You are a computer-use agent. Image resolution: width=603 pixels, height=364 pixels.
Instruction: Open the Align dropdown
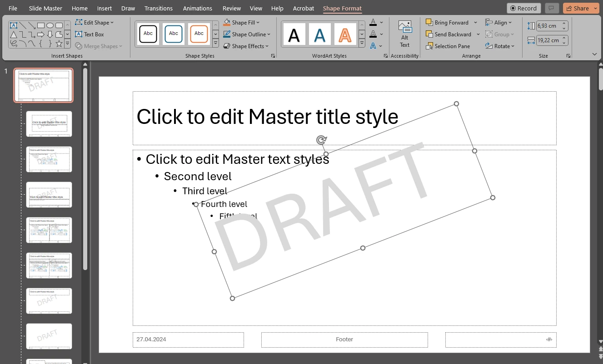coord(500,22)
